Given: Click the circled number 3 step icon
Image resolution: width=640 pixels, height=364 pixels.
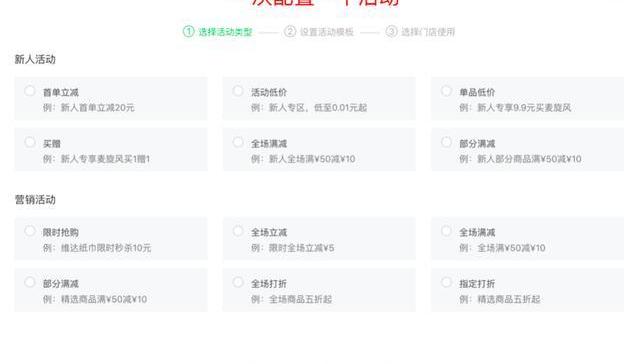Looking at the screenshot, I should [x=391, y=31].
